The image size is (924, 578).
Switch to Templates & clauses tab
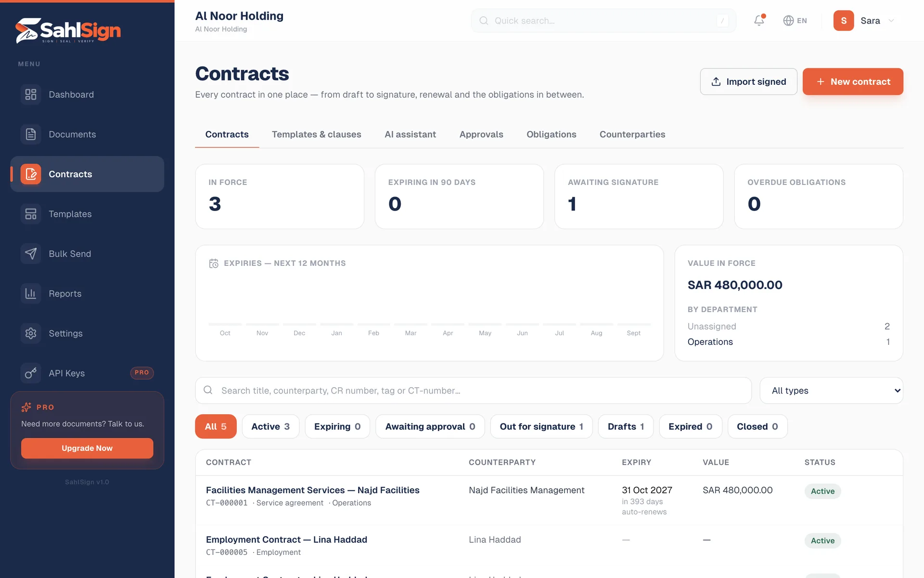pos(316,134)
